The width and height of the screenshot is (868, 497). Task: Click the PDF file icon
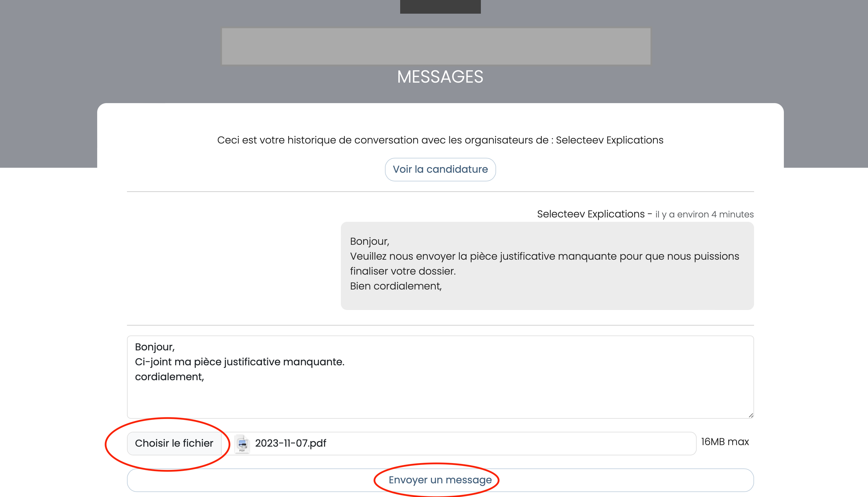coord(242,443)
